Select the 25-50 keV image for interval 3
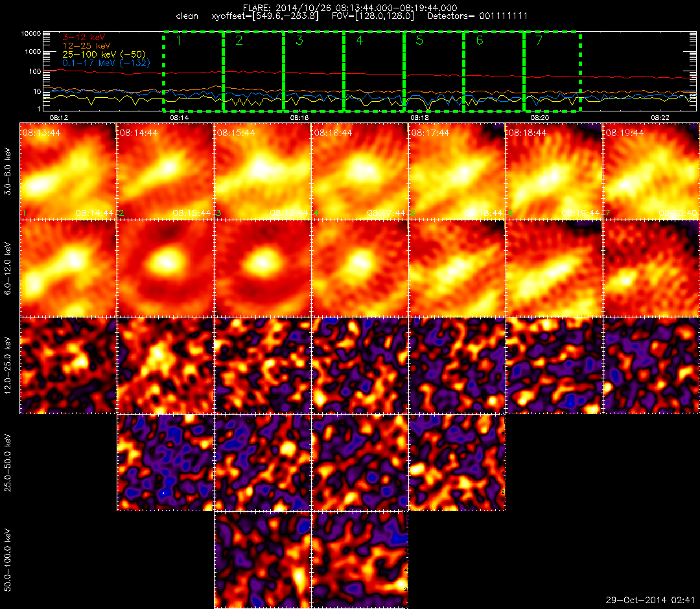The image size is (700, 609). 262,463
